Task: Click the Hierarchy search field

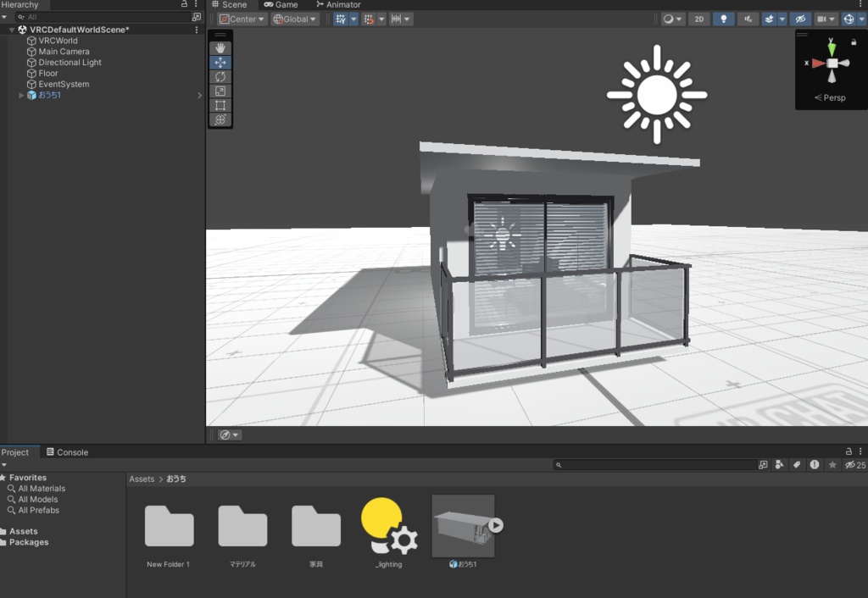Action: (x=103, y=17)
